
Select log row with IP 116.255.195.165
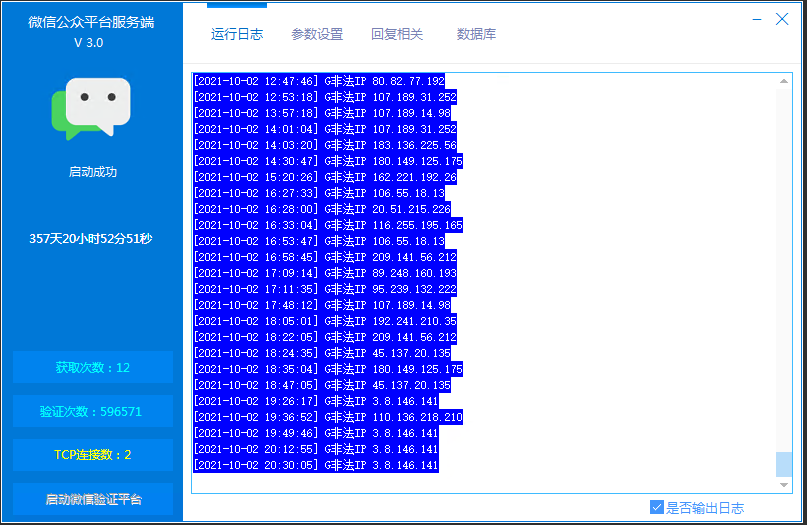coord(328,225)
